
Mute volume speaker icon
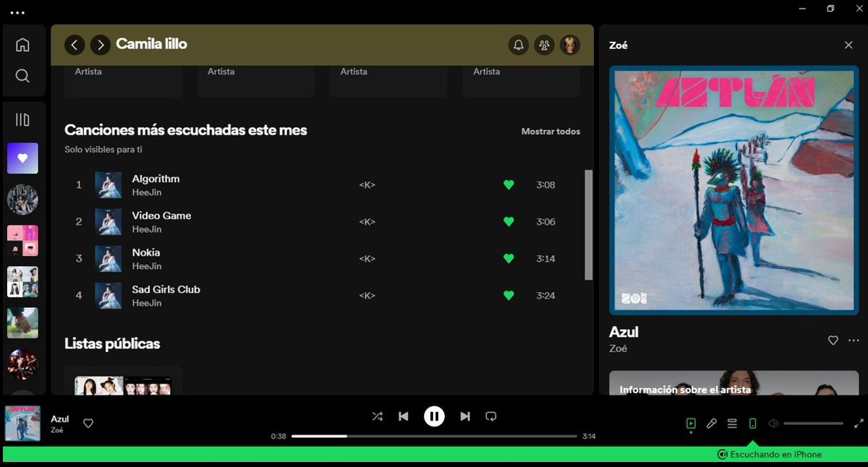point(773,424)
